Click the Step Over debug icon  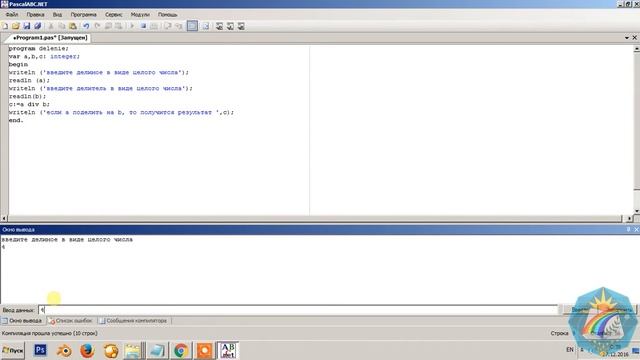pyautogui.click(x=167, y=26)
